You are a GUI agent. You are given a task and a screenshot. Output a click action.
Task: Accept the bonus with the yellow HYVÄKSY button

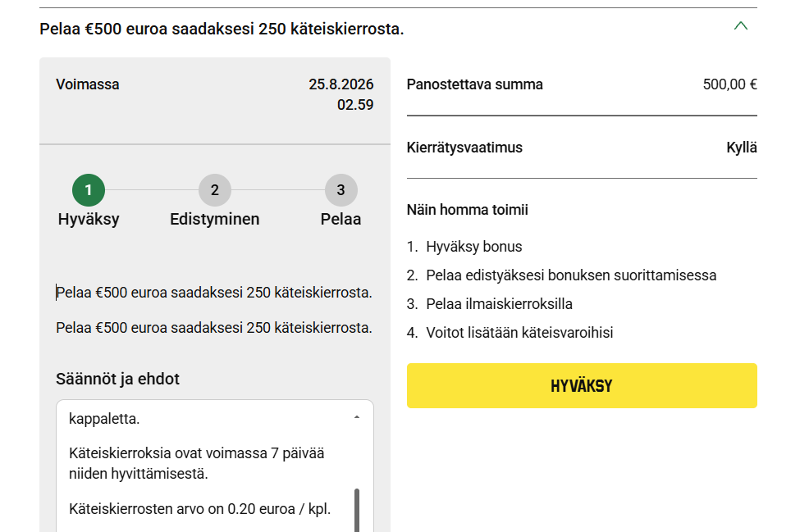pyautogui.click(x=582, y=385)
